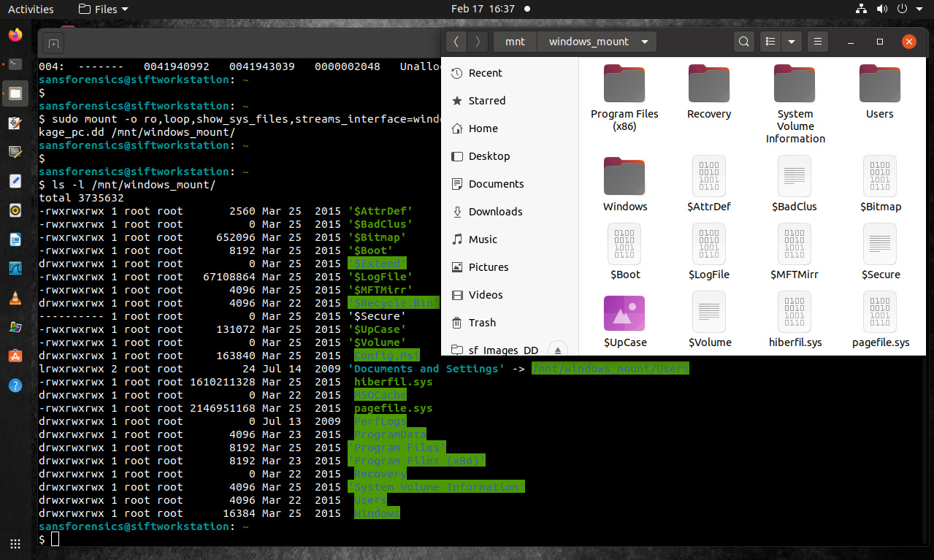Click the mnt path breadcrumb
Screen dimensions: 934x560
515,42
